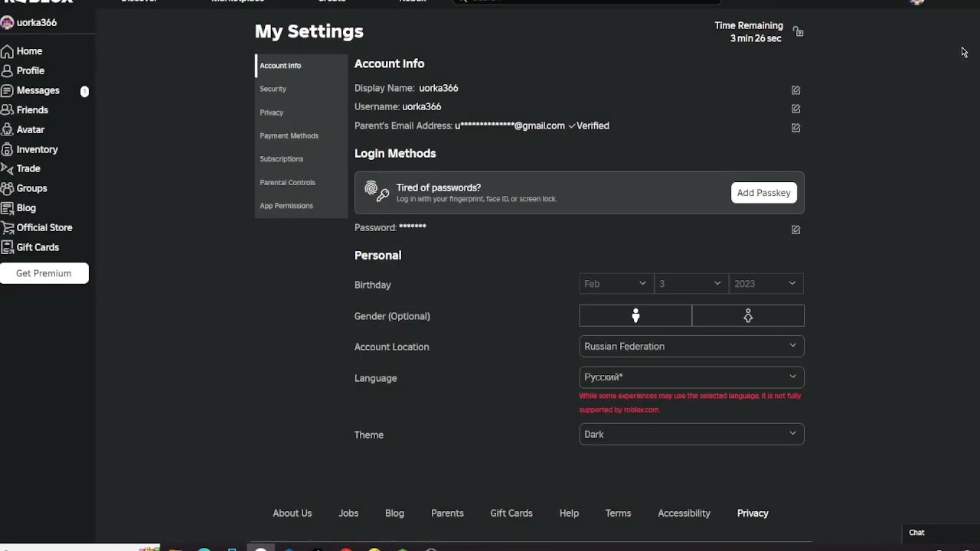Click lock icon beside Time Remaining
Image resolution: width=980 pixels, height=551 pixels.
(798, 31)
